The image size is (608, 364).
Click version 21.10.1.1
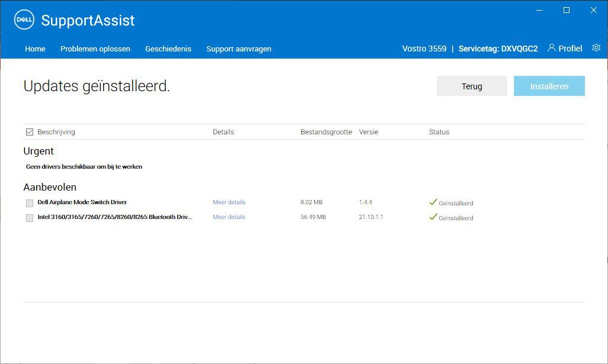coord(371,217)
